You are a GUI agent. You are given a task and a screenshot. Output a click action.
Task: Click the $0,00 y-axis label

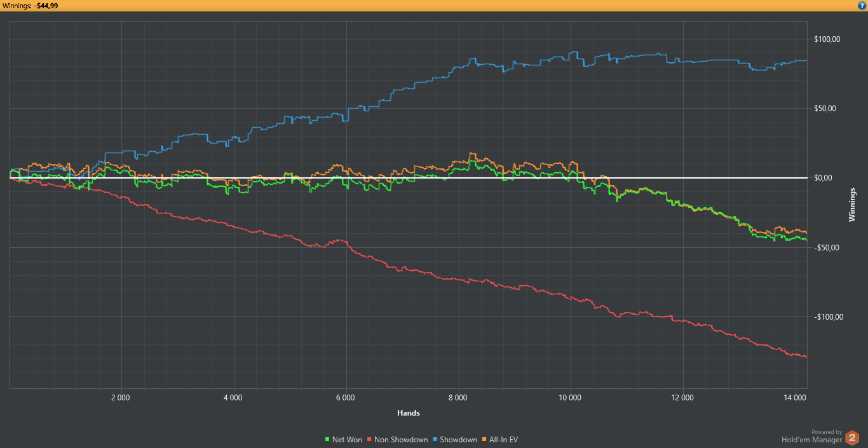[824, 178]
